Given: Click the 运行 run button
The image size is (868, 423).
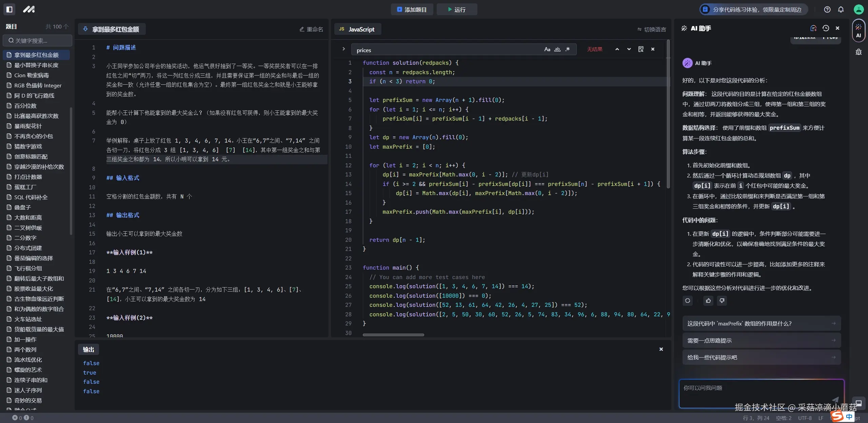Looking at the screenshot, I should (x=457, y=9).
